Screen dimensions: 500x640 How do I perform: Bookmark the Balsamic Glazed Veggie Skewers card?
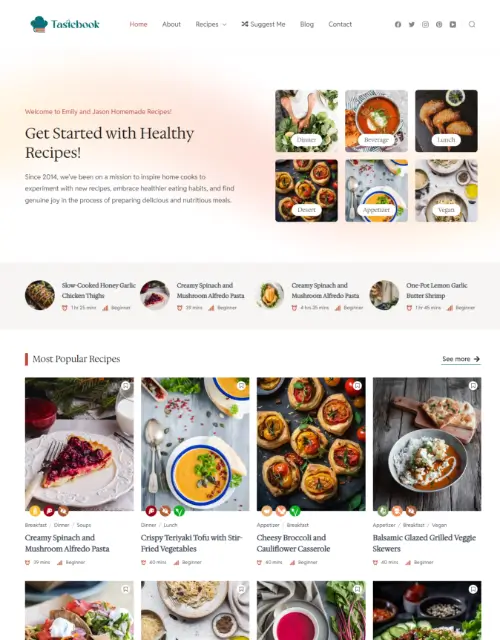click(473, 385)
